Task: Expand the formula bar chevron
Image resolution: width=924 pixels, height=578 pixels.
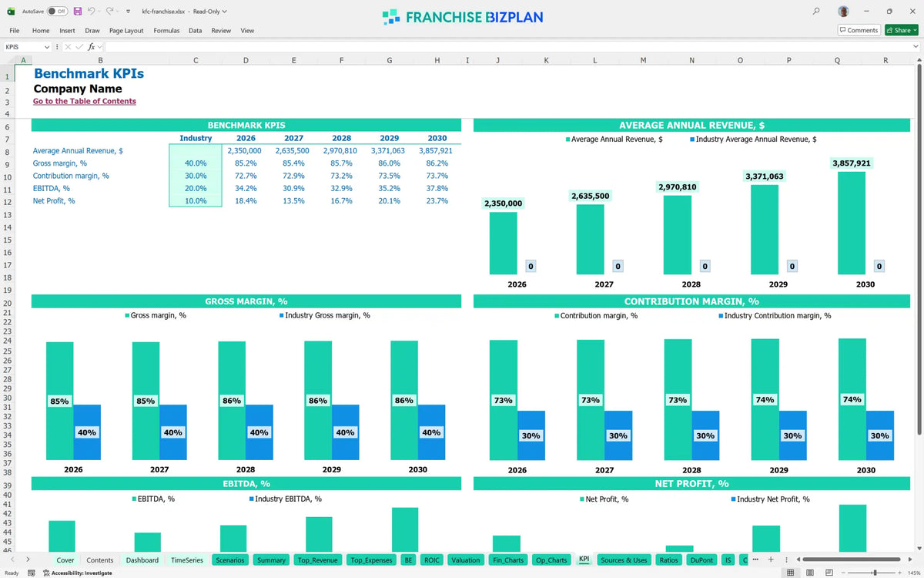Action: click(916, 47)
